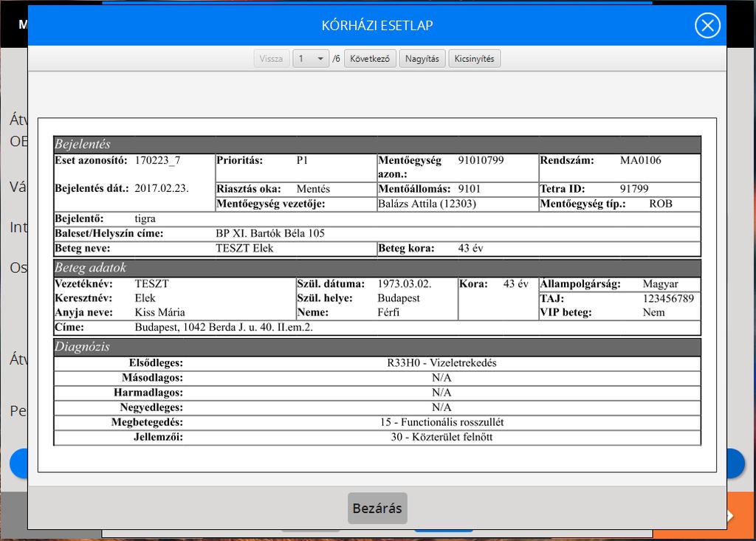Select case ID value 170223_7
This screenshot has width=756, height=541.
[x=158, y=161]
